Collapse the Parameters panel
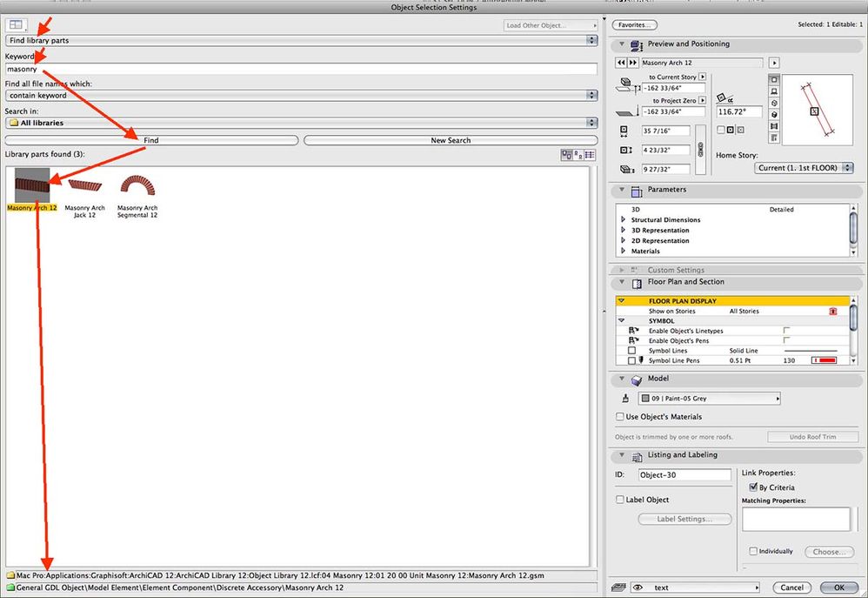The height and width of the screenshot is (598, 868). pos(622,190)
